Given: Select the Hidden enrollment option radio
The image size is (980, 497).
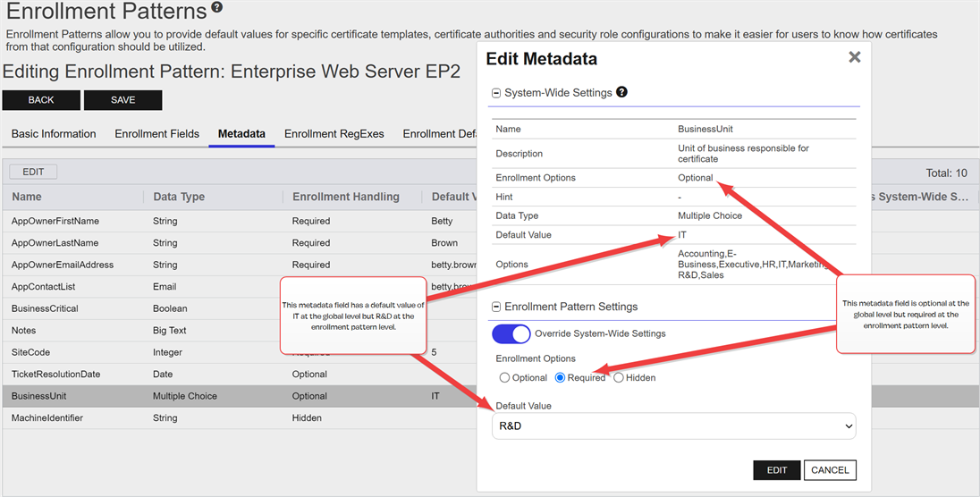Looking at the screenshot, I should click(619, 378).
